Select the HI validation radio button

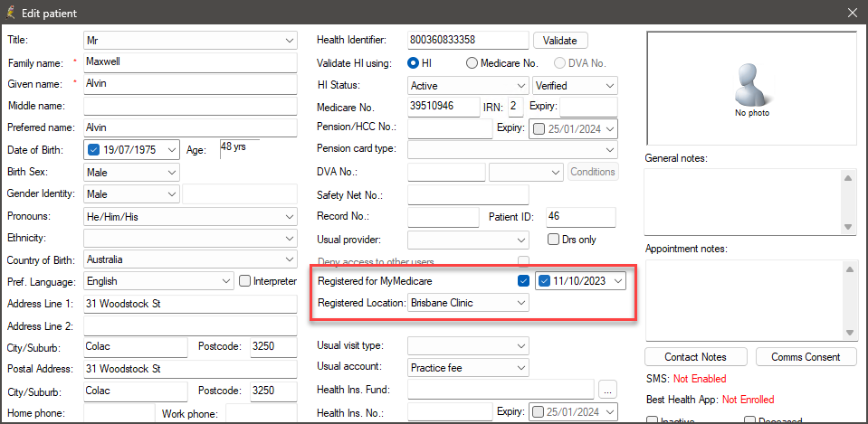point(414,63)
